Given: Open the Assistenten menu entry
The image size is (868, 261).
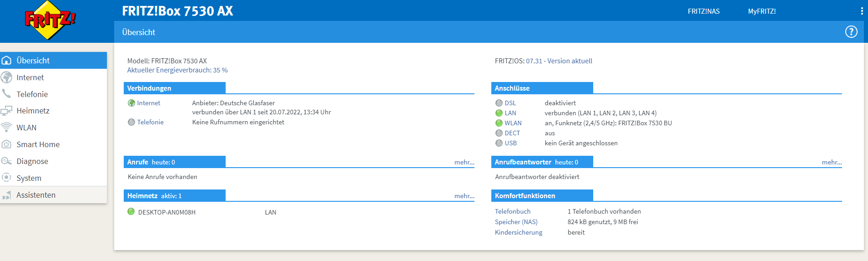Looking at the screenshot, I should [x=53, y=195].
